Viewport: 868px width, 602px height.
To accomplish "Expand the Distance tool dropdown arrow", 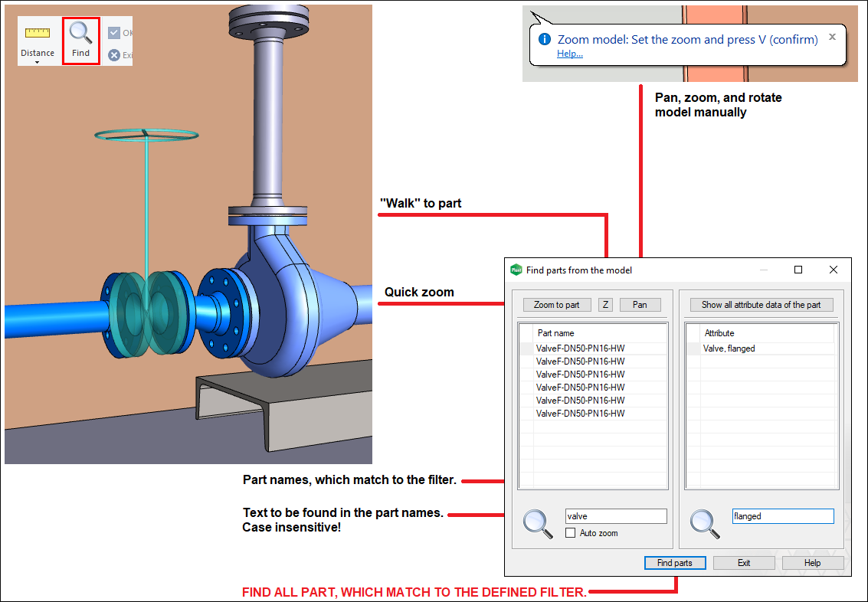I will coord(37,62).
